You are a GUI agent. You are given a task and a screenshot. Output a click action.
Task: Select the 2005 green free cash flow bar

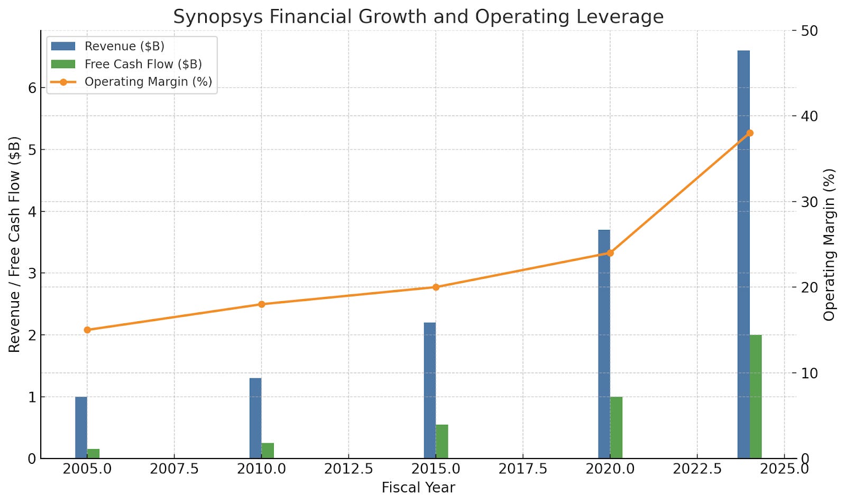[x=93, y=454]
